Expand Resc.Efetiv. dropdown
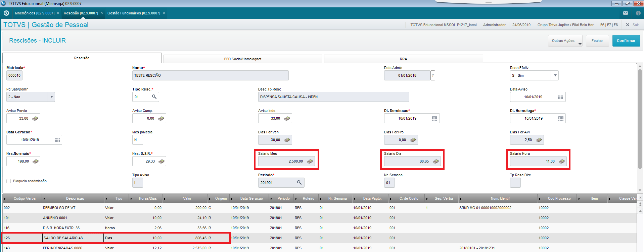This screenshot has width=644, height=252. (555, 75)
